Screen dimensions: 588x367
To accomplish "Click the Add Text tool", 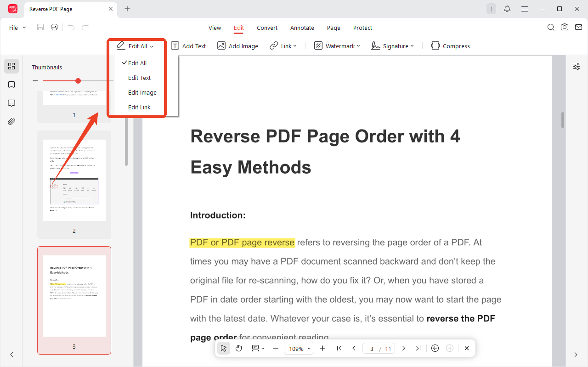I will pos(188,46).
